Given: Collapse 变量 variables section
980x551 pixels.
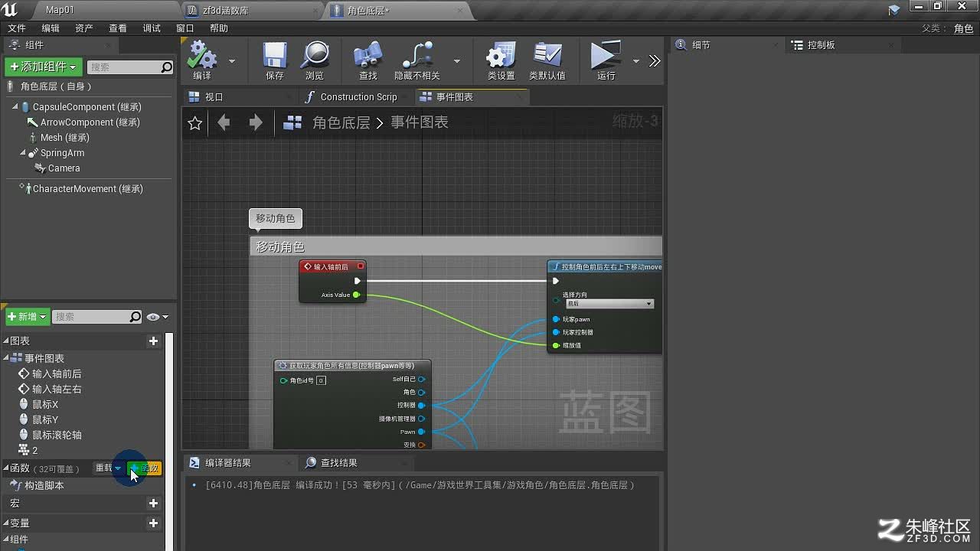Looking at the screenshot, I should 6,523.
